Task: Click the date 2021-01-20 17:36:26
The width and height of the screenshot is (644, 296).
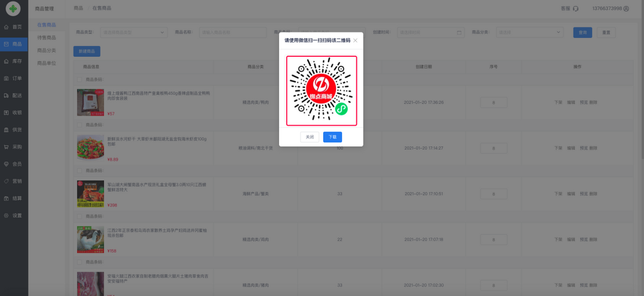Action: 424,102
